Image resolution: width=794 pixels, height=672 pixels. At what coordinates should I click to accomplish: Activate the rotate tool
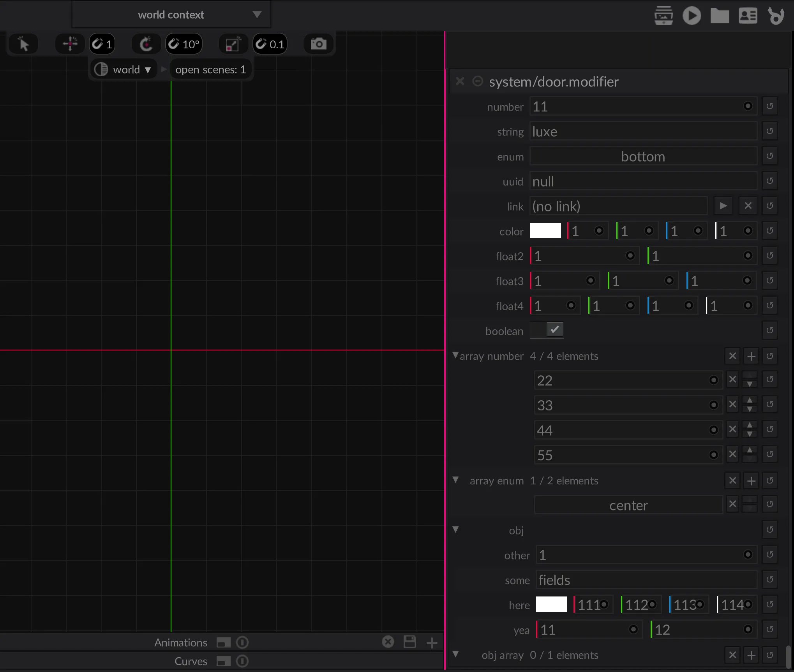[x=146, y=44]
